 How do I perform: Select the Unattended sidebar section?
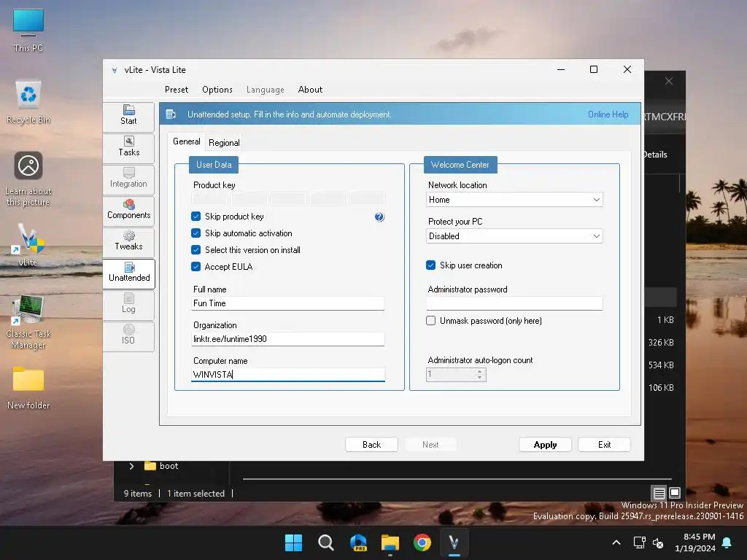(x=128, y=273)
